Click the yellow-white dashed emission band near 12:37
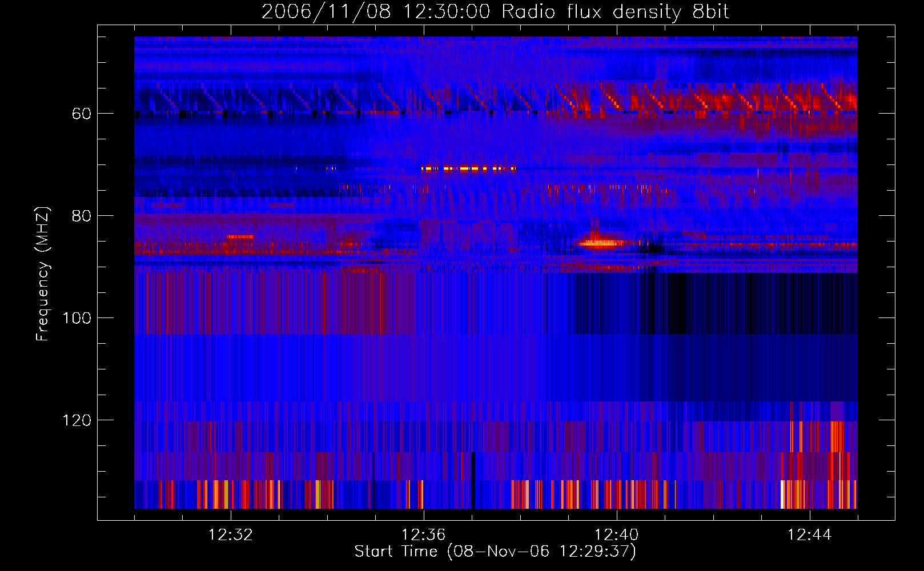924x571 pixels. 468,168
